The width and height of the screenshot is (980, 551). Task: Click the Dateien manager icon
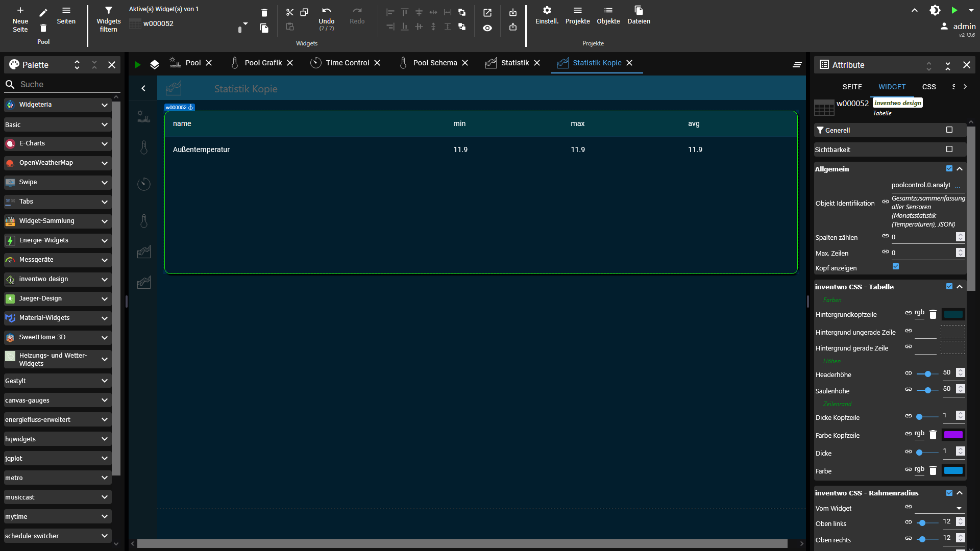click(638, 10)
